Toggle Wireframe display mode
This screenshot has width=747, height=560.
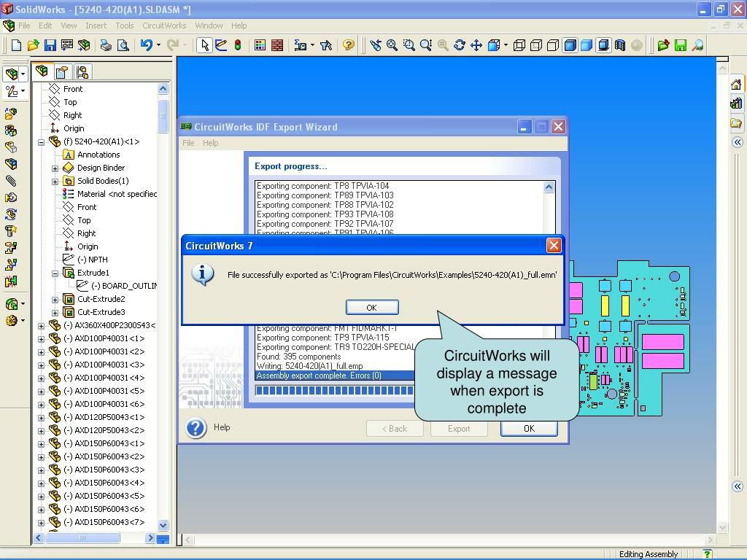click(519, 45)
